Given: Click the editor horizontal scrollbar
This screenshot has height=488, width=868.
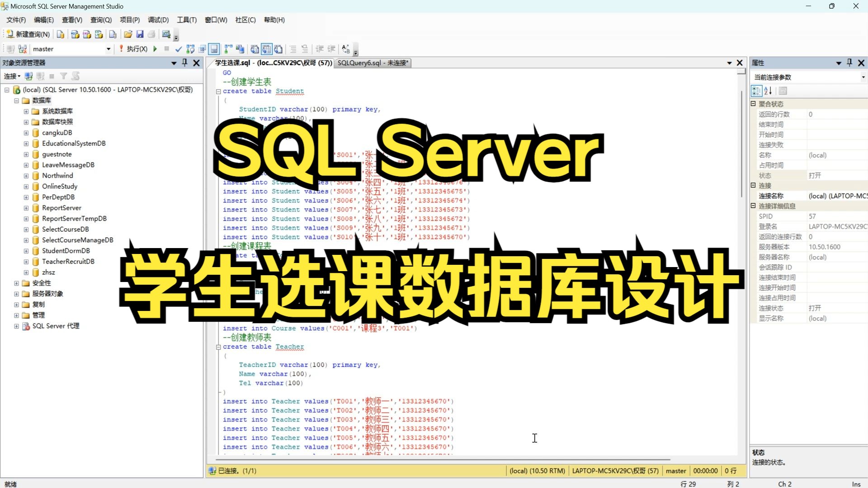Looking at the screenshot, I should (x=443, y=460).
